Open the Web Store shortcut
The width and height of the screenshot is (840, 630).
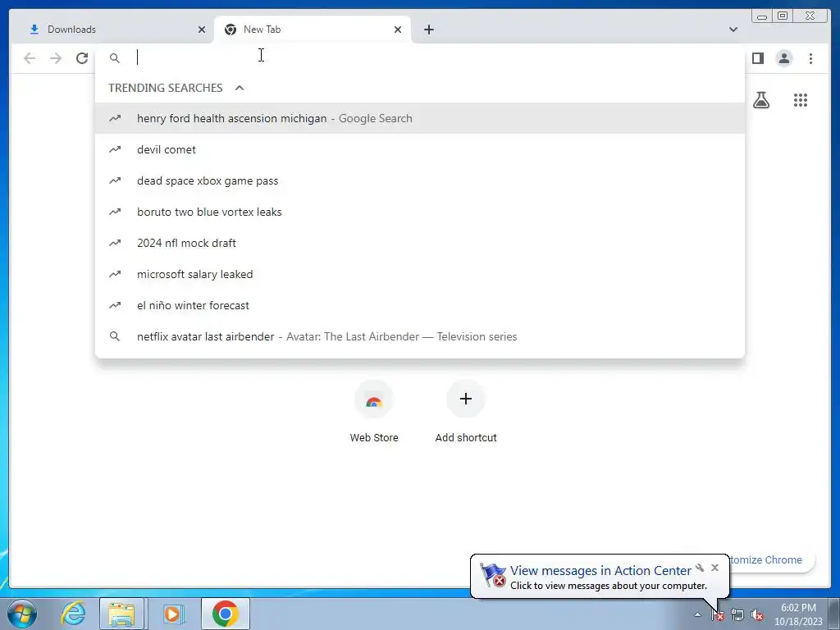(374, 412)
